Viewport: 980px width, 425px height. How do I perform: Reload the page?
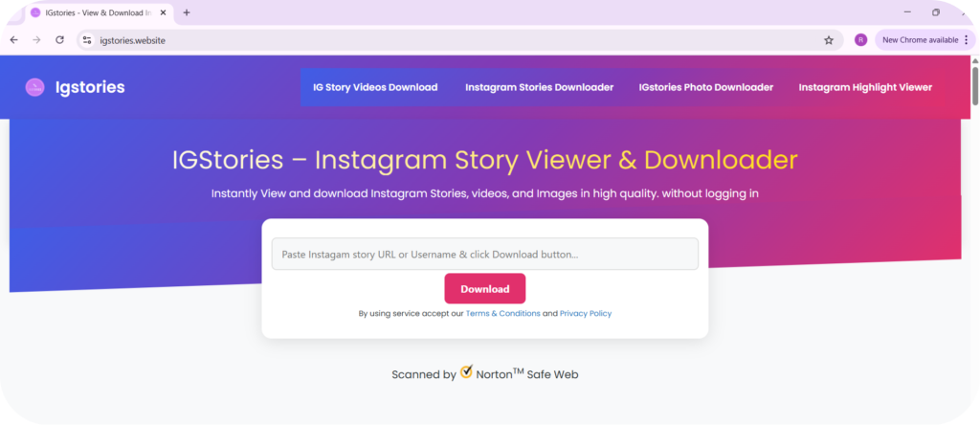[x=59, y=40]
